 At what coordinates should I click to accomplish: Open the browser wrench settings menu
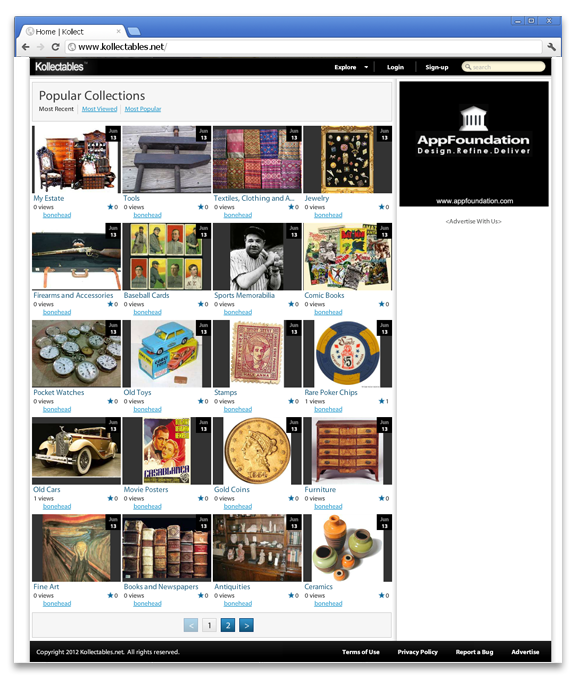(x=551, y=47)
